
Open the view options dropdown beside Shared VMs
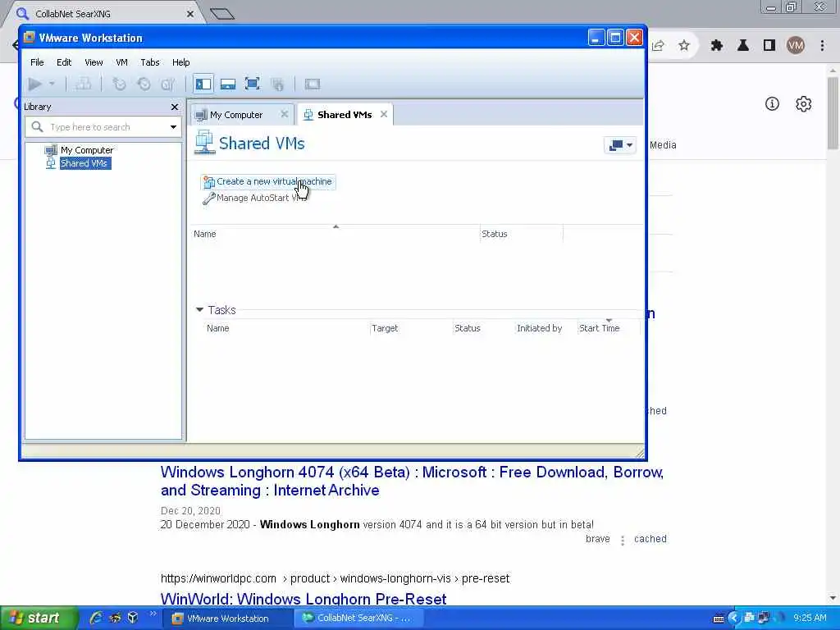tap(620, 144)
